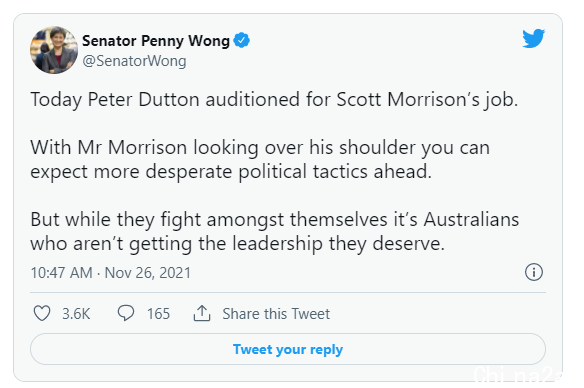Click the share upload arrow icon
The image size is (584, 388).
pos(202,313)
